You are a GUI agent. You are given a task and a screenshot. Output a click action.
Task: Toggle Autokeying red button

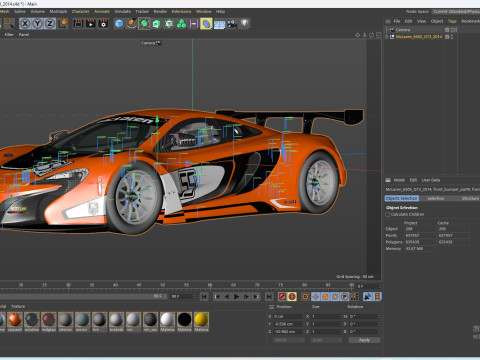tap(292, 296)
